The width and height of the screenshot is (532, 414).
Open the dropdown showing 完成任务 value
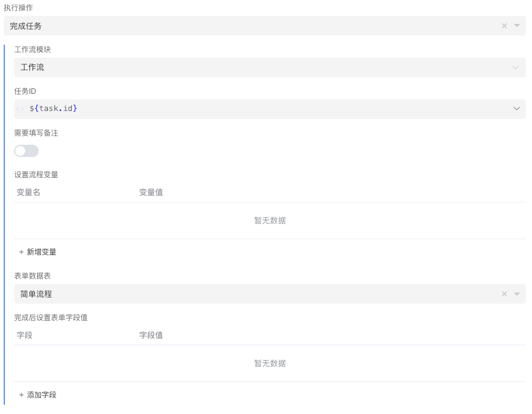245,26
